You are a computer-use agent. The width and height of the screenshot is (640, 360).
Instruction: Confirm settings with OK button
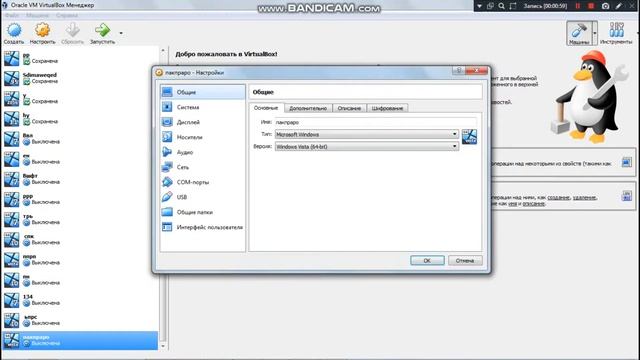click(427, 260)
